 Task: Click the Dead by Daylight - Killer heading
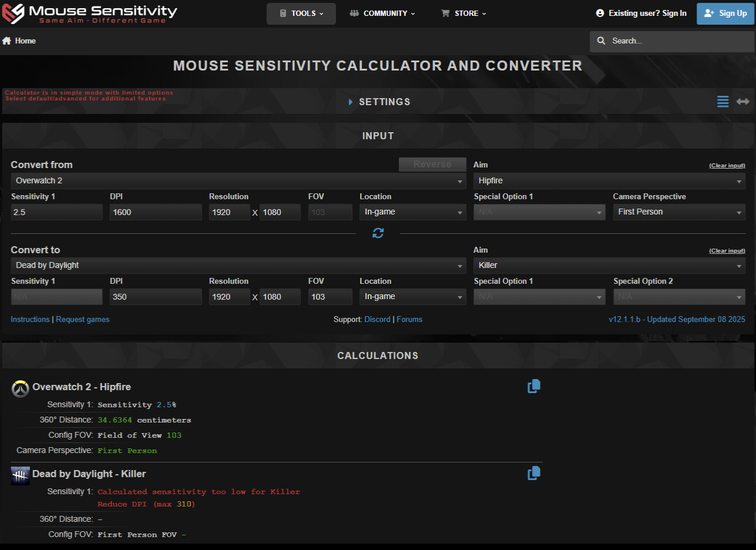coord(89,474)
